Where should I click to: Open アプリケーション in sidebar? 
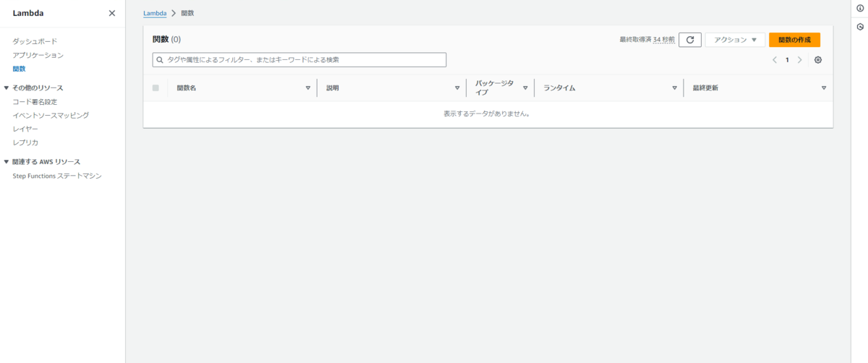pyautogui.click(x=38, y=55)
